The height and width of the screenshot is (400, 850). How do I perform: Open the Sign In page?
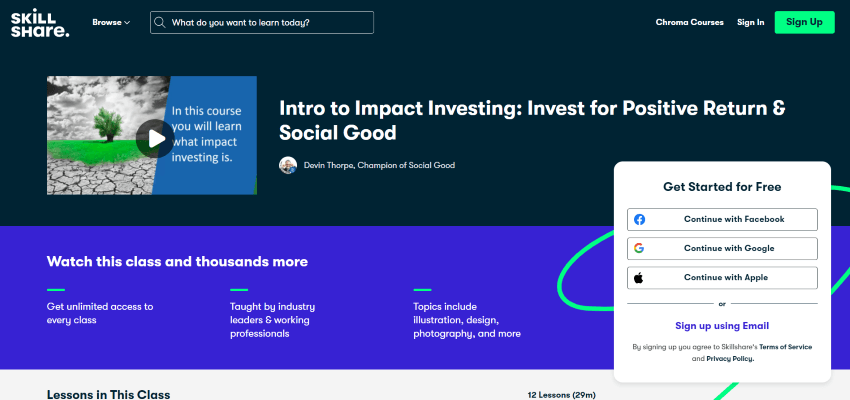point(751,22)
